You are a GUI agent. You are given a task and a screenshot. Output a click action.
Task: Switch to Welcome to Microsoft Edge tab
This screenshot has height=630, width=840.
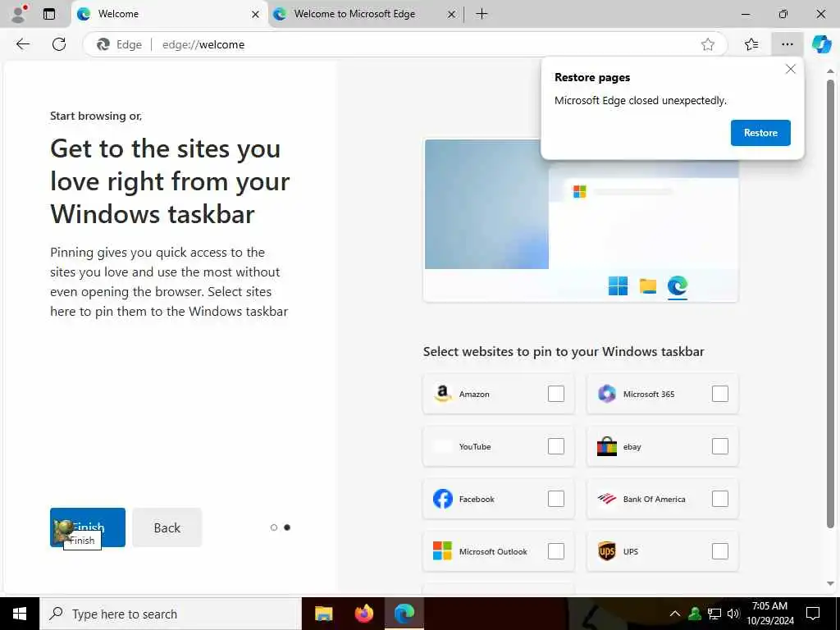(365, 14)
